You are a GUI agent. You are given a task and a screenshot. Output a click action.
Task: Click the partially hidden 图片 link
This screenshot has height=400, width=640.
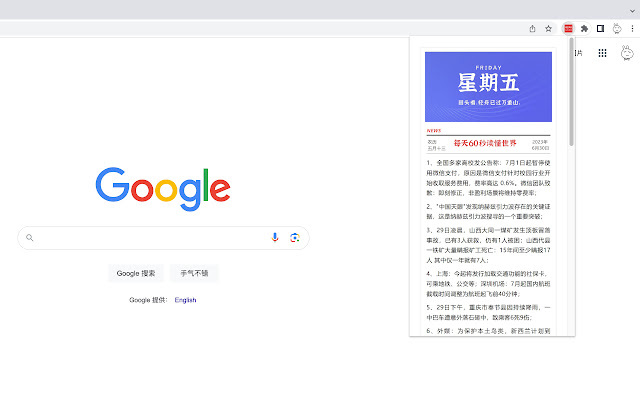click(x=578, y=53)
